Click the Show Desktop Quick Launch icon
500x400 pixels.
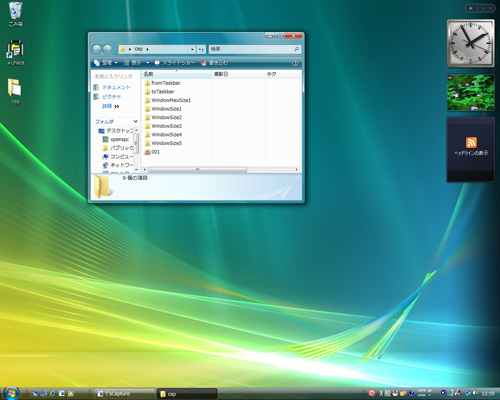35,394
